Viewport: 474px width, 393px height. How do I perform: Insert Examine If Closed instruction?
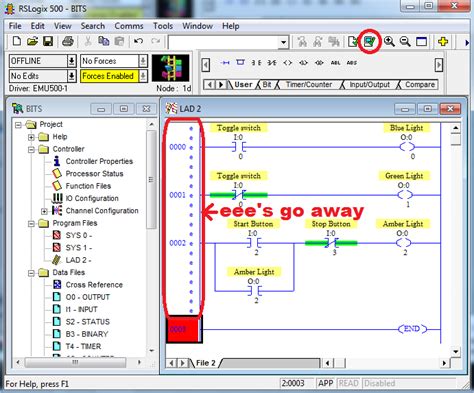(x=256, y=63)
